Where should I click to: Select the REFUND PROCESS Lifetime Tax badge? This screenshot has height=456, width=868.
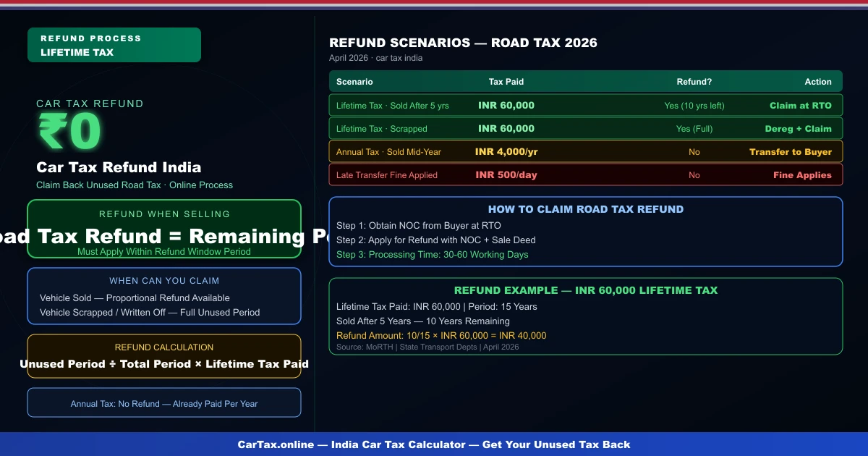tap(114, 43)
